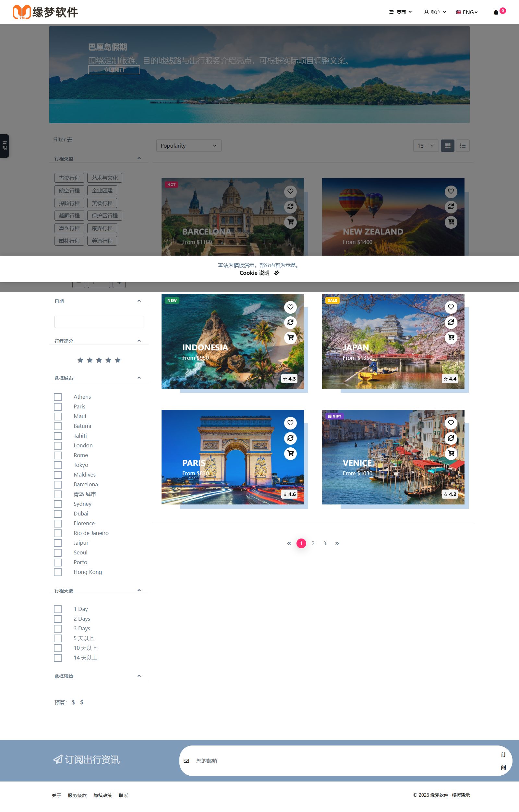519x812 pixels.
Task: Go to pagination page 2
Action: pos(313,543)
